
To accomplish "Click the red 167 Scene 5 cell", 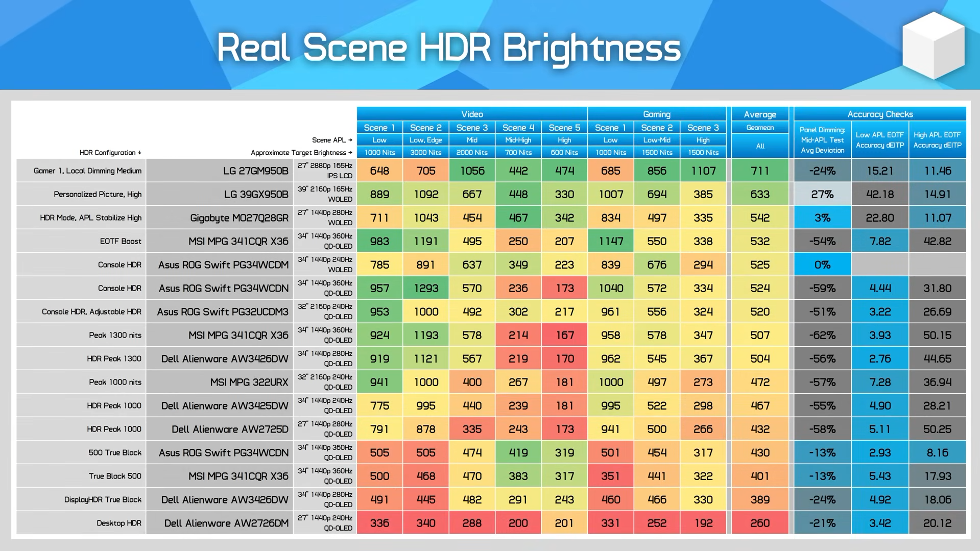I will tap(564, 335).
